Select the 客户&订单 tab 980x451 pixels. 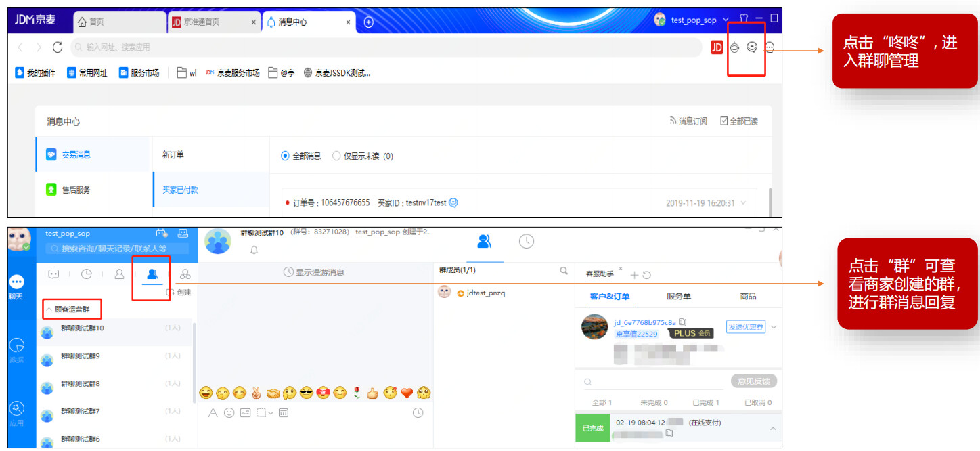pos(610,297)
